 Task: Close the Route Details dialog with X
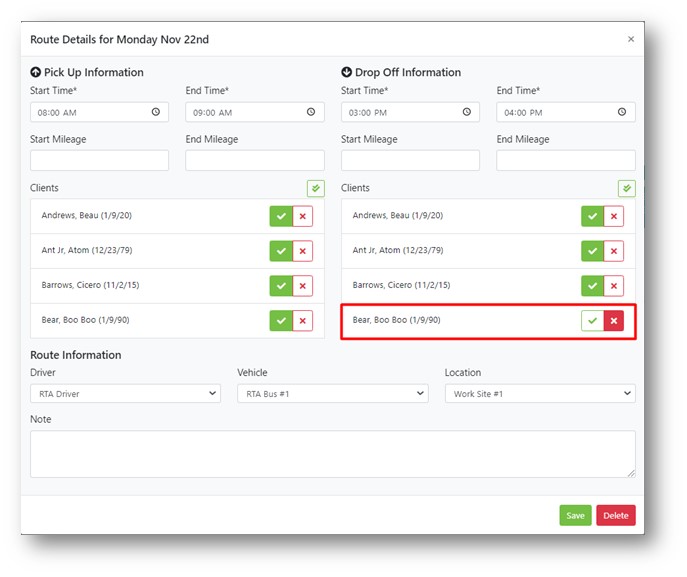630,40
